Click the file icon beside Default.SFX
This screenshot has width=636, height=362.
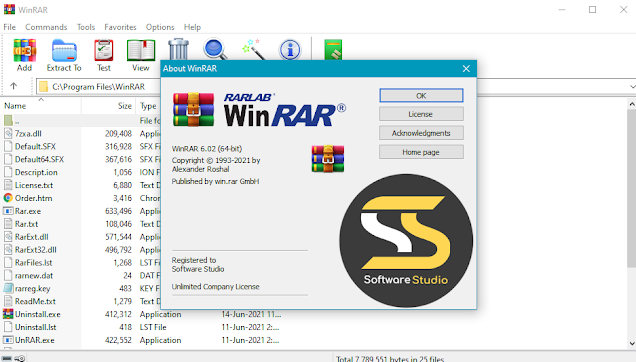8,146
